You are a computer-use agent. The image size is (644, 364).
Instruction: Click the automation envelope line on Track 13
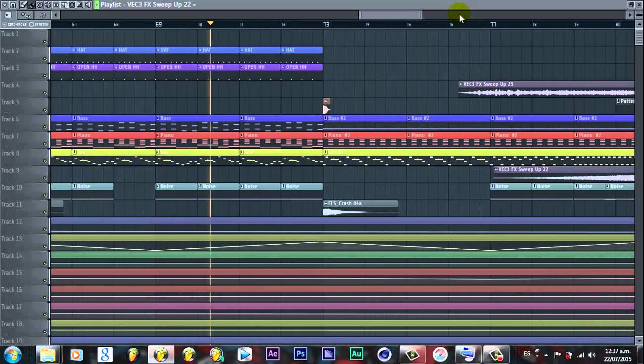tap(342, 246)
